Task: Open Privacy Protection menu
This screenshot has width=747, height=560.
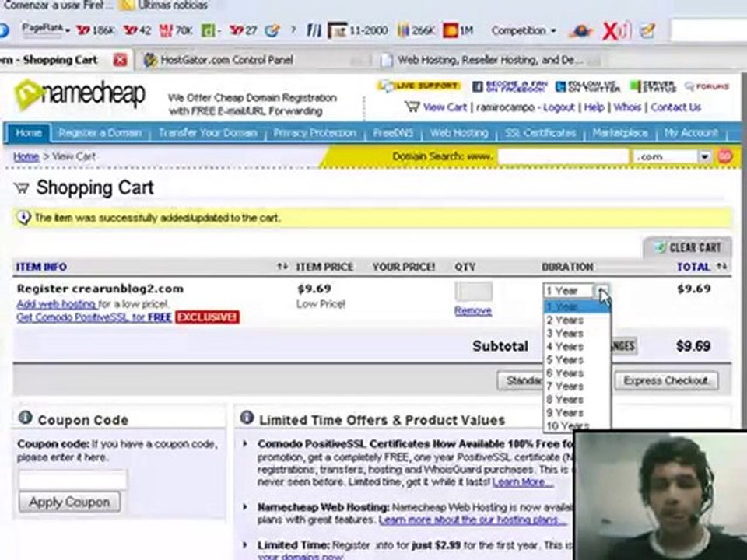Action: 314,133
